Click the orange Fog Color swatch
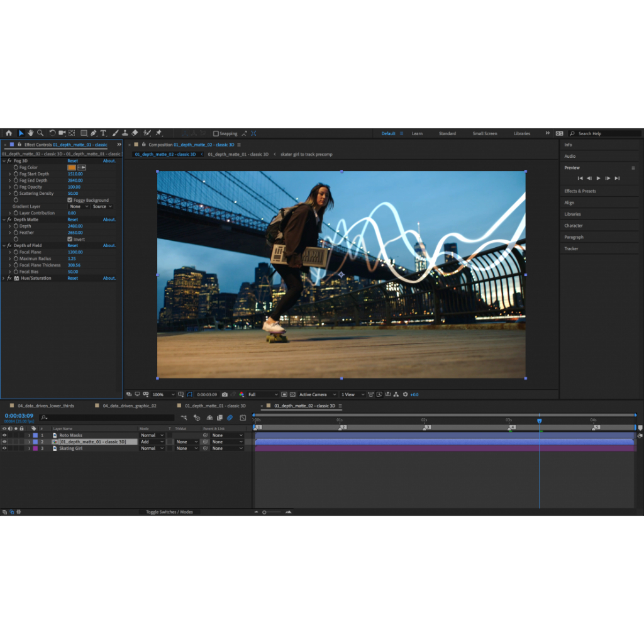644x644 pixels. 72,167
